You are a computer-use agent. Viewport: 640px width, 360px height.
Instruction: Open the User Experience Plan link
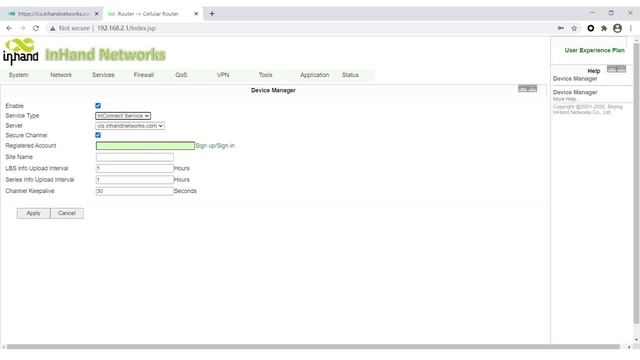pyautogui.click(x=594, y=50)
